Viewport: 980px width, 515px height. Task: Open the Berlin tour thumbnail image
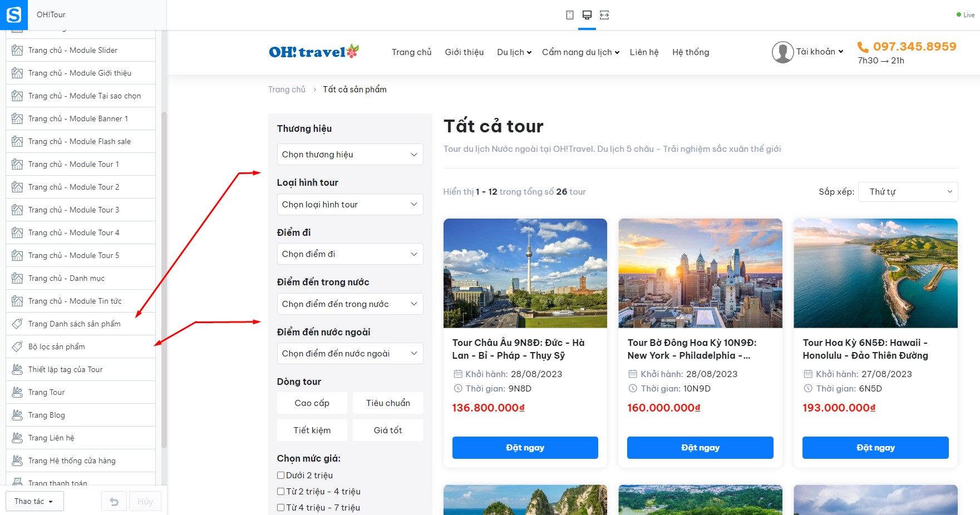[525, 273]
